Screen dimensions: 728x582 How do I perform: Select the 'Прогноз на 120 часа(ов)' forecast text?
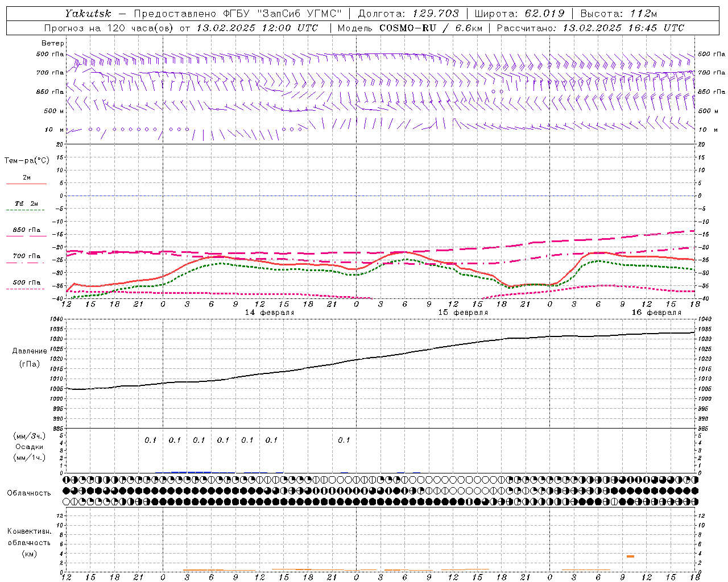[x=110, y=28]
